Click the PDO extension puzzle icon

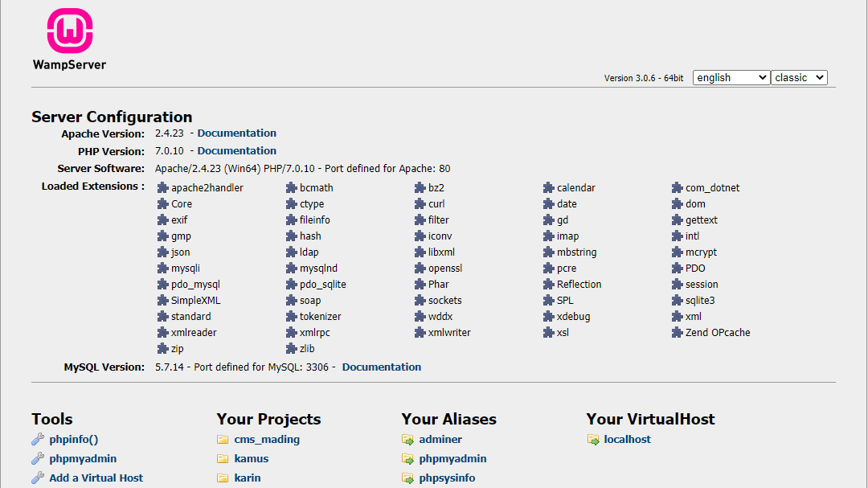tap(677, 268)
